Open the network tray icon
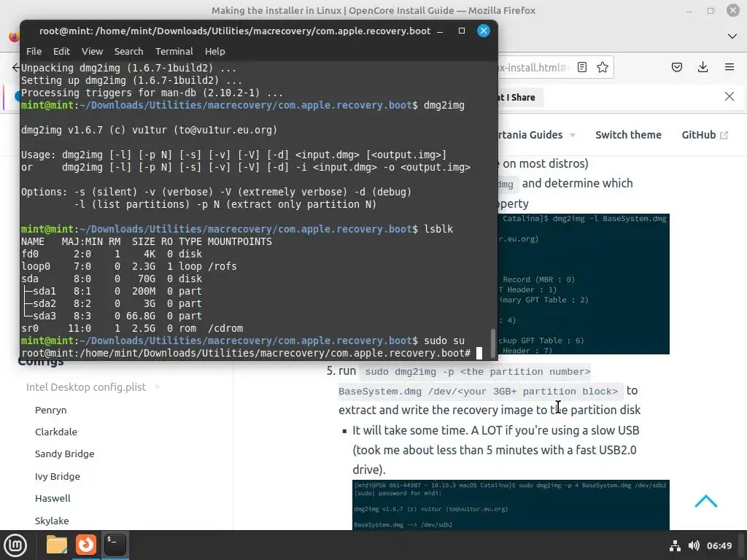The height and width of the screenshot is (560, 747). click(x=675, y=545)
